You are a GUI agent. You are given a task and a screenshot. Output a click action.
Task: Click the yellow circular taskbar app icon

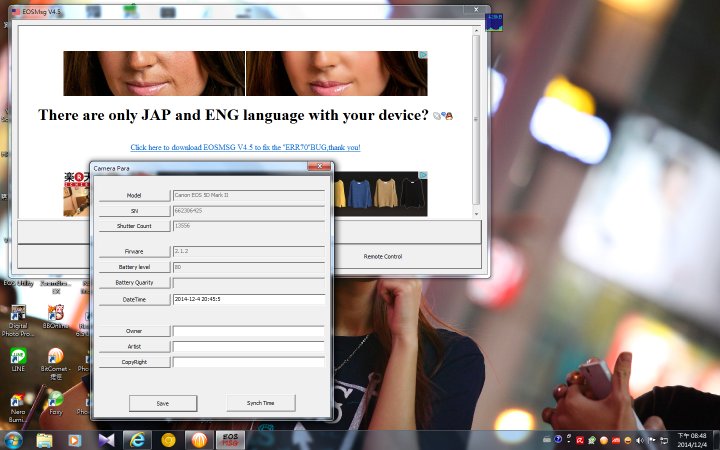point(169,440)
